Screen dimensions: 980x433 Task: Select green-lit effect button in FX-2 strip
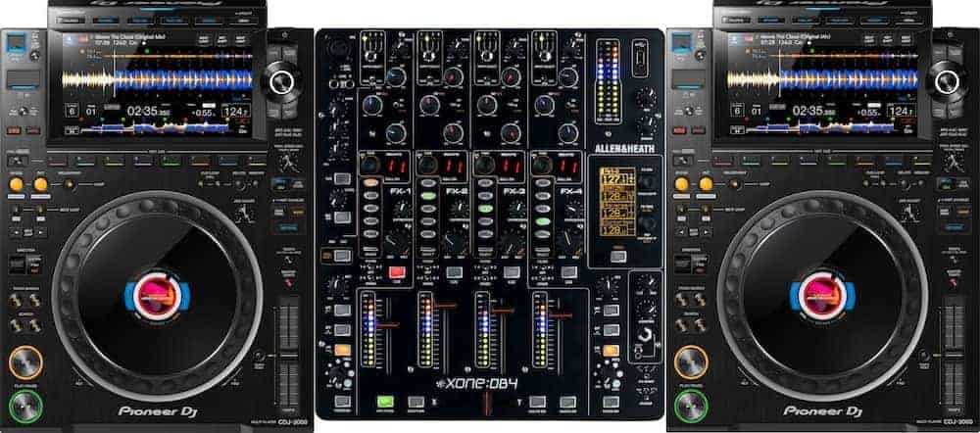pyautogui.click(x=427, y=196)
